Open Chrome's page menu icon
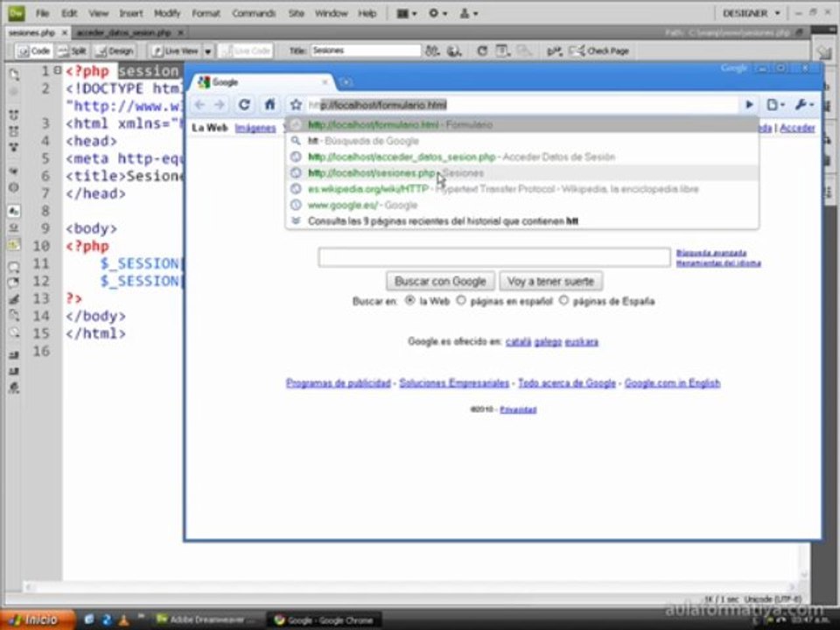The image size is (840, 630). coord(775,105)
